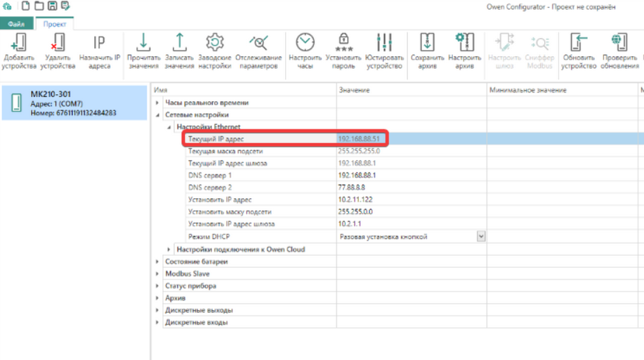This screenshot has height=360, width=644.
Task: Expand Часы реального времени node
Action: coord(157,103)
